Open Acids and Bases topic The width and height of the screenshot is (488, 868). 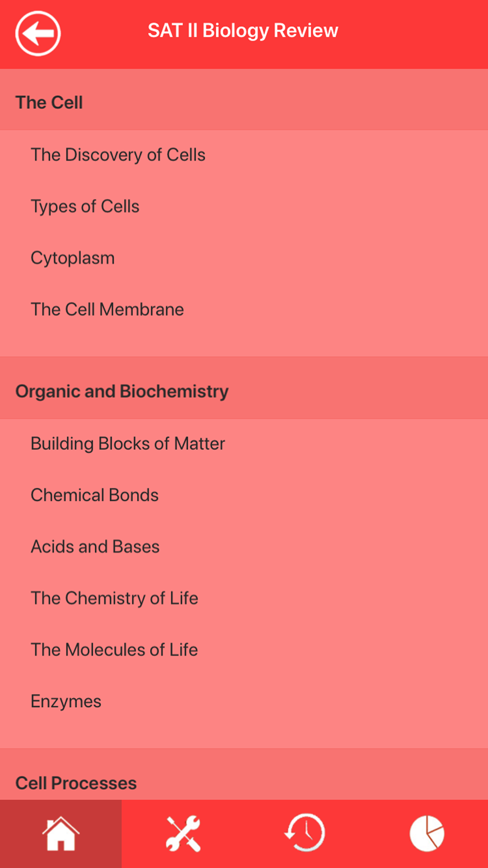click(x=244, y=547)
